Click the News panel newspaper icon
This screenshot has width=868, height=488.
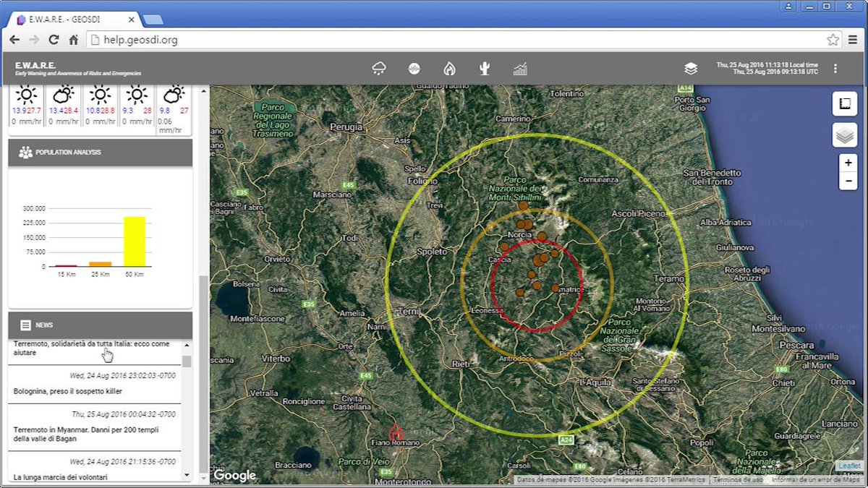point(26,325)
